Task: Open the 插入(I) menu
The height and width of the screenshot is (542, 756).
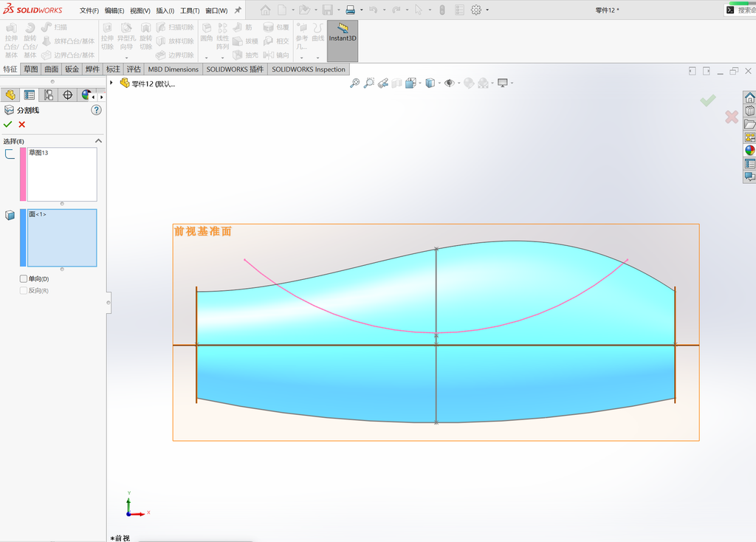Action: coord(165,10)
